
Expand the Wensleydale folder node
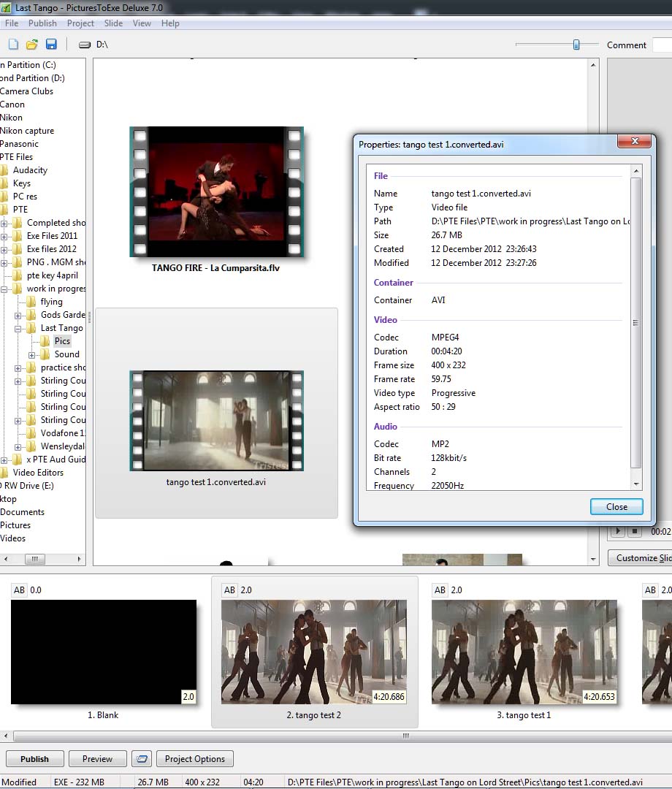coord(18,447)
